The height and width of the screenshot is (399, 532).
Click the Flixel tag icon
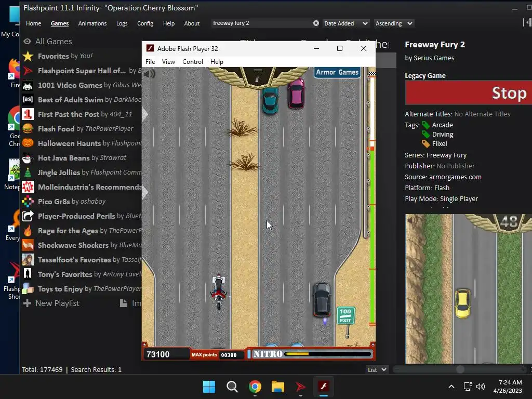pos(425,143)
